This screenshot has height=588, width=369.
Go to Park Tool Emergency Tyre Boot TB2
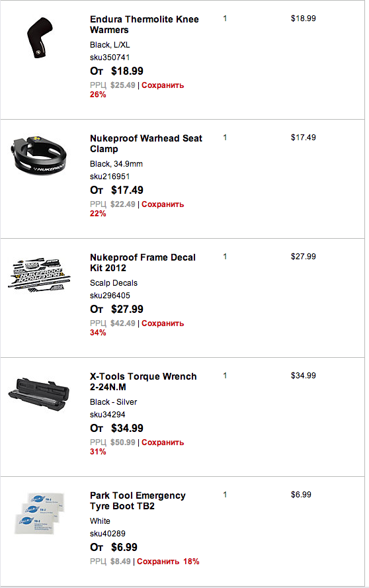tap(138, 501)
